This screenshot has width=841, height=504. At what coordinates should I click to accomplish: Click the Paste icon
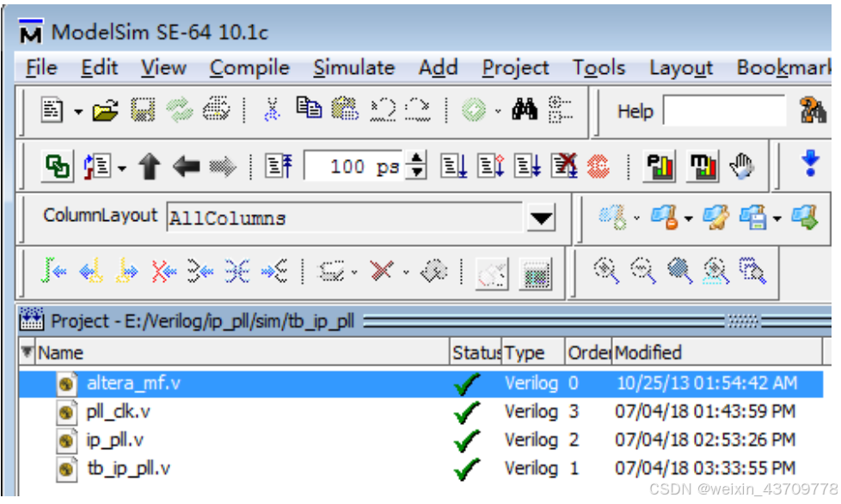point(346,109)
